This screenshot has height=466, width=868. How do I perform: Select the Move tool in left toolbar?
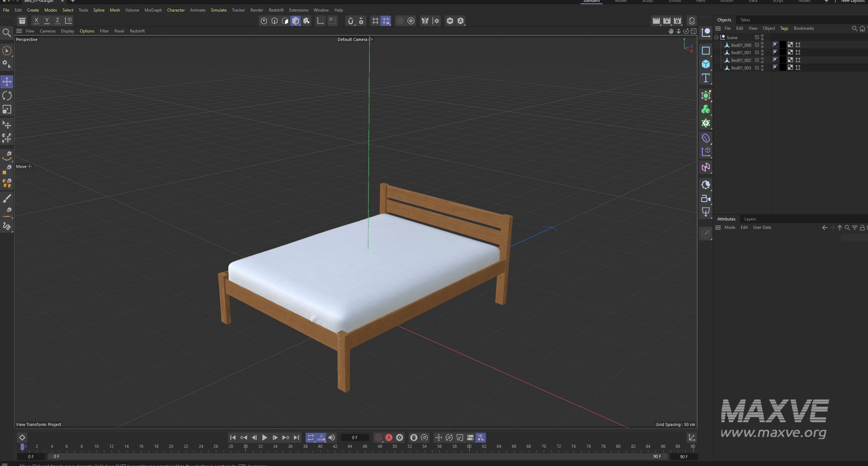7,82
